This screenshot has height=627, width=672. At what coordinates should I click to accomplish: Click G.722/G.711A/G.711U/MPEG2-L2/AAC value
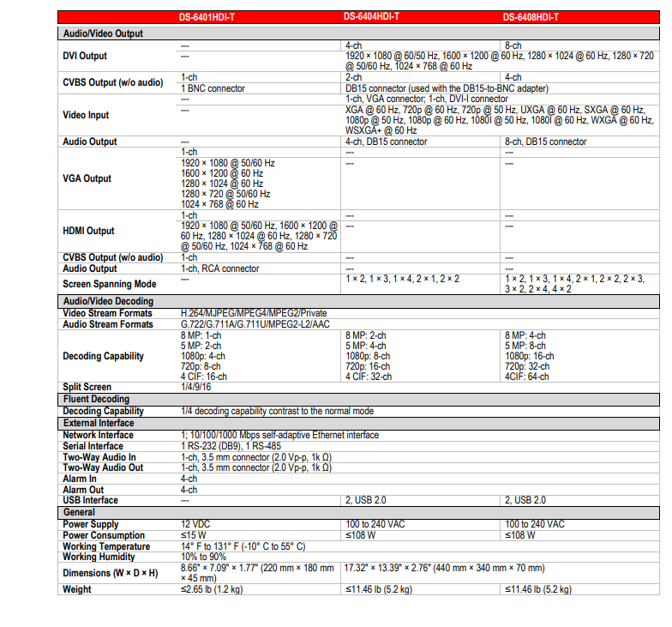coord(255,324)
